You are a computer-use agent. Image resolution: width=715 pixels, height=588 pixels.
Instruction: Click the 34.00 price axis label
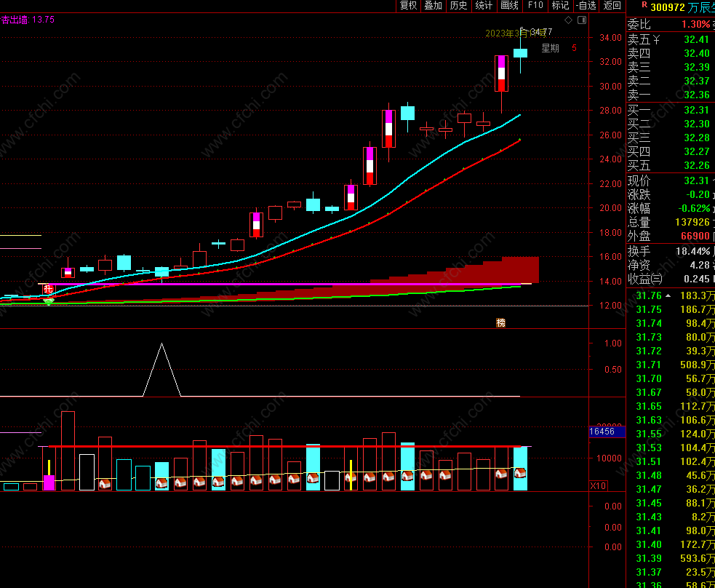tap(610, 37)
